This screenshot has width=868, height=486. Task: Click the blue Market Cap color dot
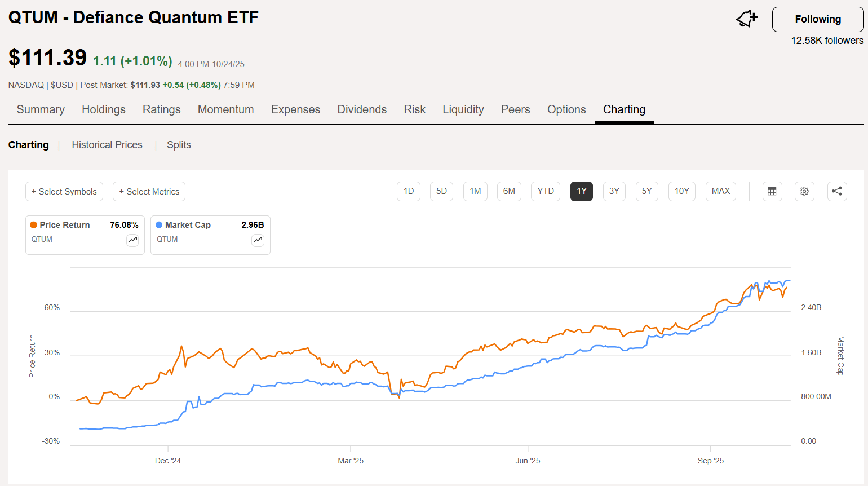(159, 225)
